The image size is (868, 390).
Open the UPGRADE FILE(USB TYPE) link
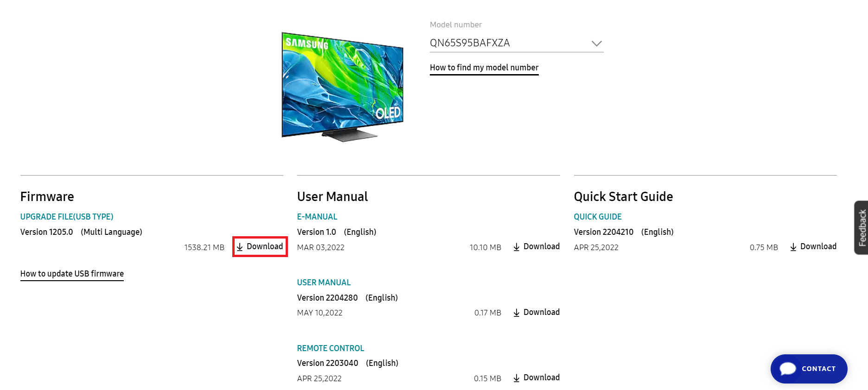[66, 216]
